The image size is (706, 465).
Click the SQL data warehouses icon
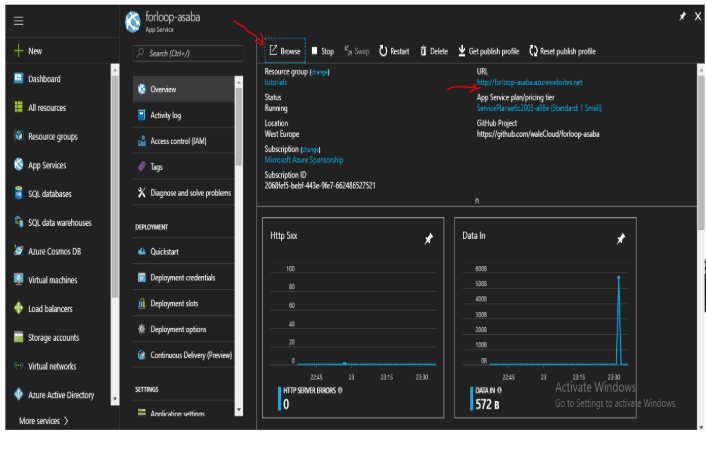pos(18,222)
